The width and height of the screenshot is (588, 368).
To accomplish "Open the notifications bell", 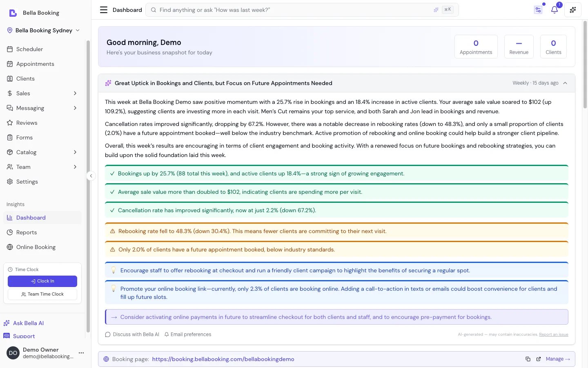I will 555,10.
